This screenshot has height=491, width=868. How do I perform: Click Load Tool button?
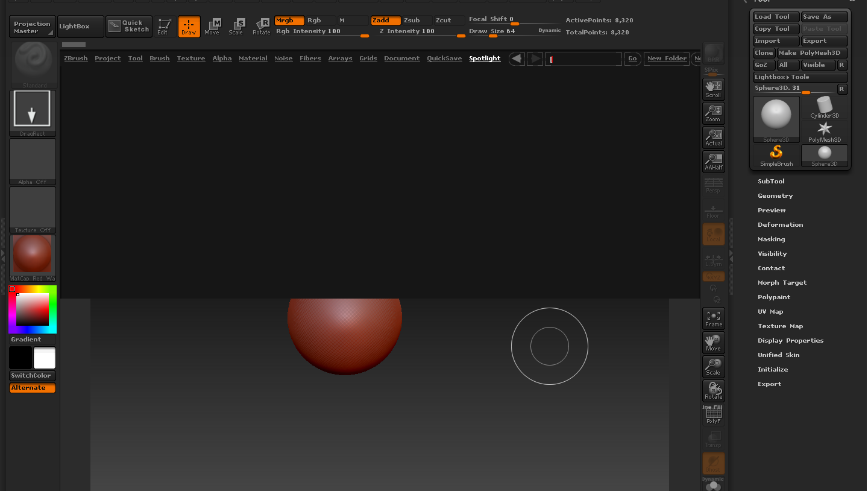[776, 17]
